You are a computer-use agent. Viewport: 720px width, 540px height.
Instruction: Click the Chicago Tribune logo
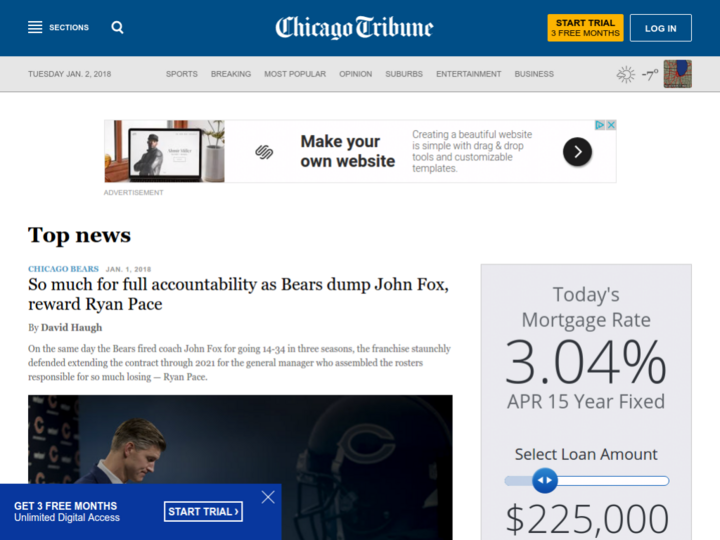(x=354, y=28)
